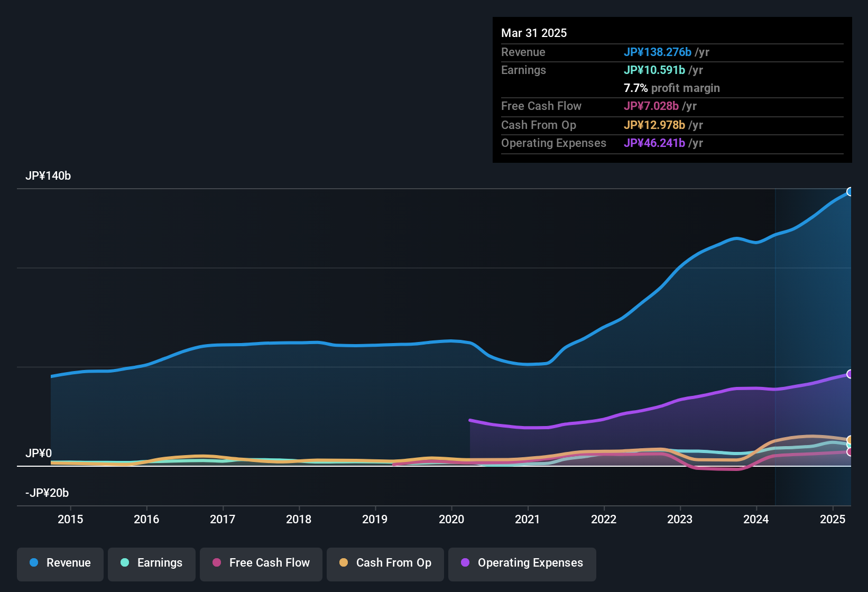Click the JP¥46.241b operating expenses value
This screenshot has height=592, width=868.
pyautogui.click(x=654, y=143)
